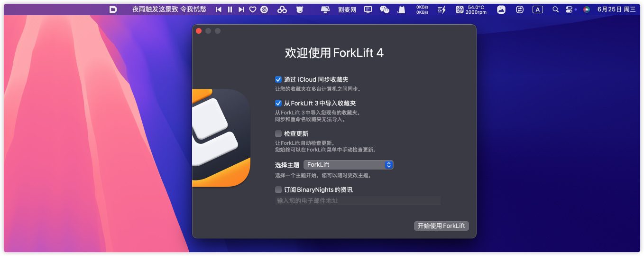Screen dimensions: 644x256
Task: Tick the 订阅 BinaryNights 的资讯 checkbox
Action: pyautogui.click(x=278, y=190)
